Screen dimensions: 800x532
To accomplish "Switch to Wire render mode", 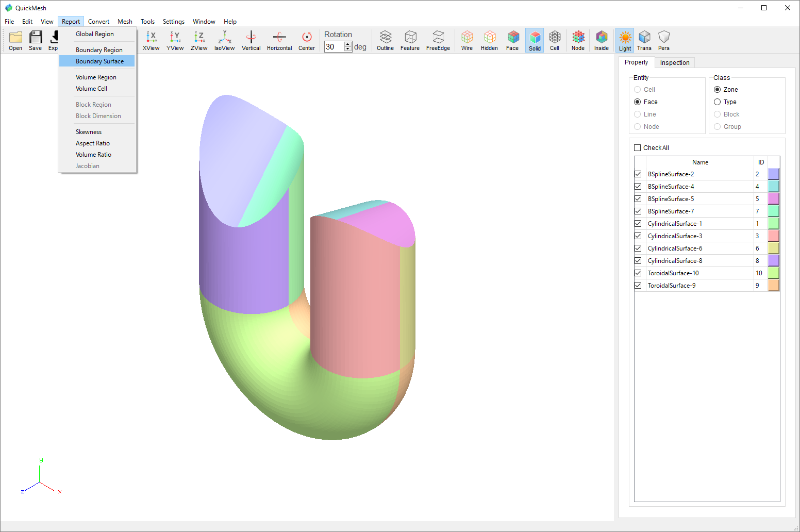I will [x=467, y=40].
